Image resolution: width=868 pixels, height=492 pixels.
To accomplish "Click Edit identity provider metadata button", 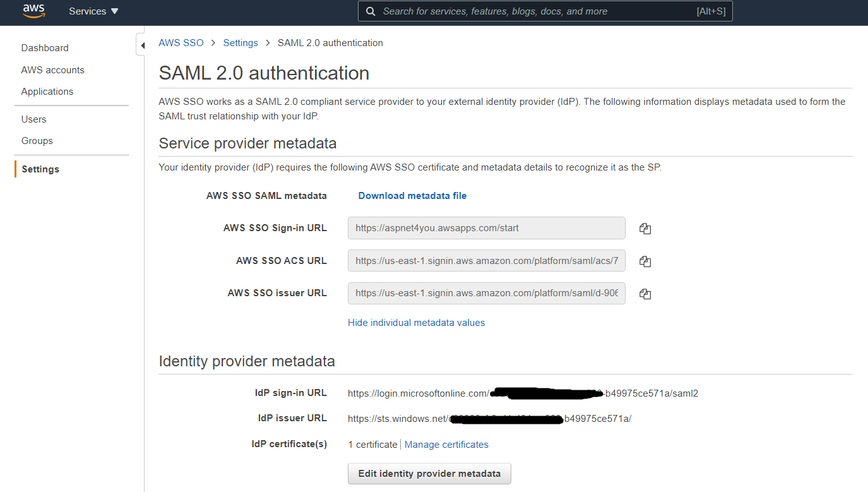I will pyautogui.click(x=429, y=474).
